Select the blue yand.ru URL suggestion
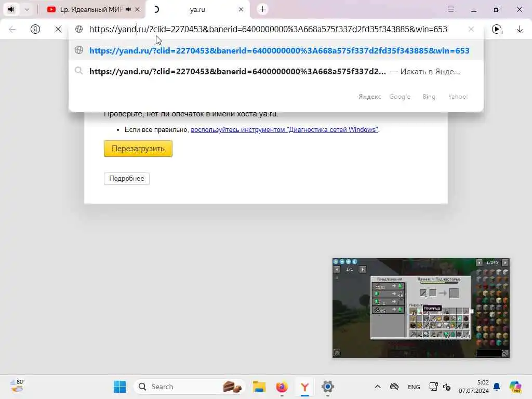Screen dimensions: 532x399 click(x=276, y=50)
